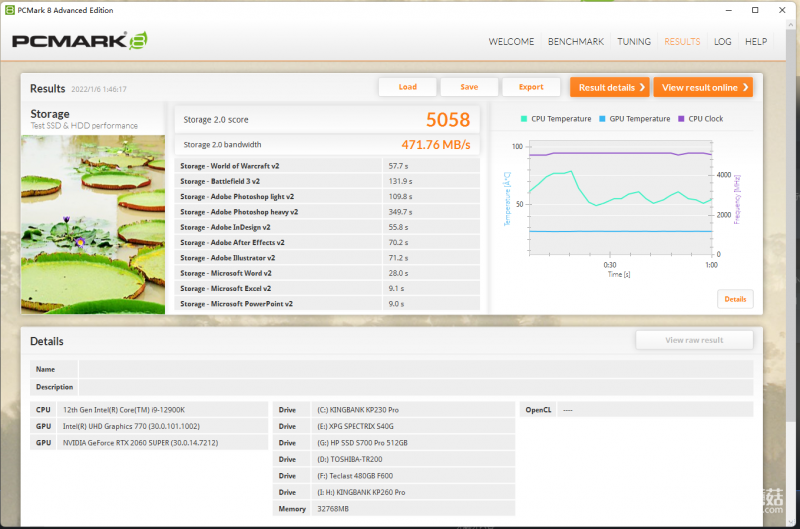Click the Storage section heading
The width and height of the screenshot is (800, 529).
[49, 114]
